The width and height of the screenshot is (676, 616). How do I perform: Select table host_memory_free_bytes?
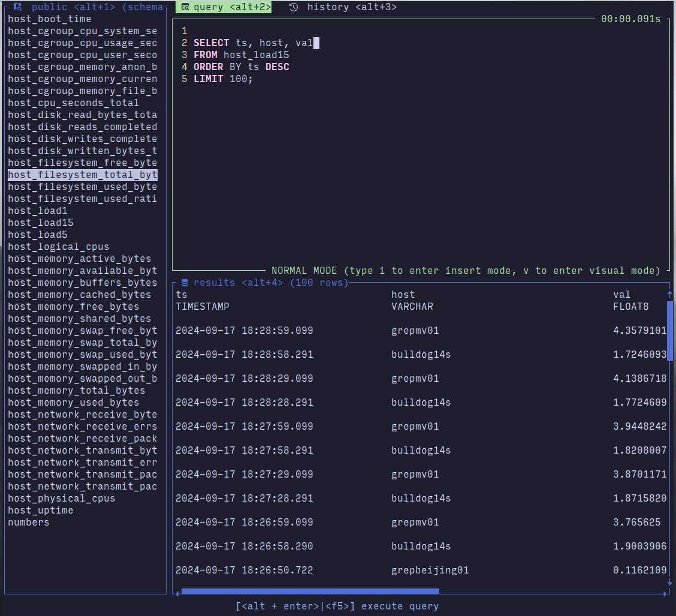pyautogui.click(x=73, y=306)
